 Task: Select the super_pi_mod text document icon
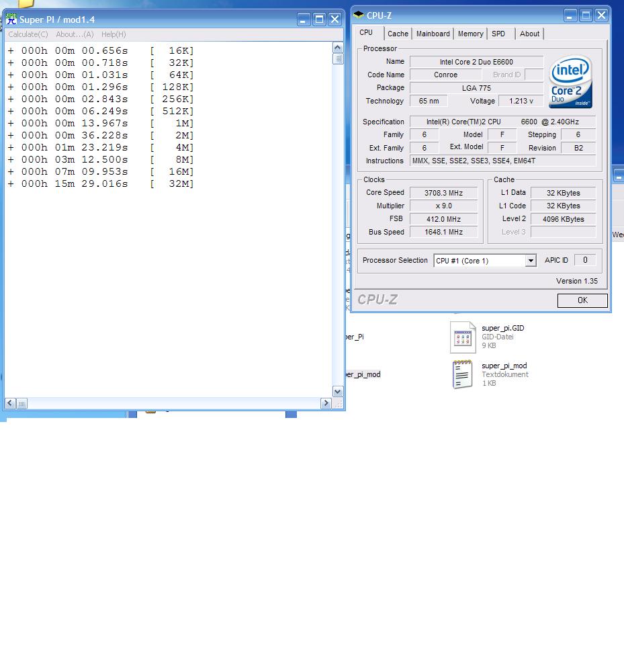[463, 374]
